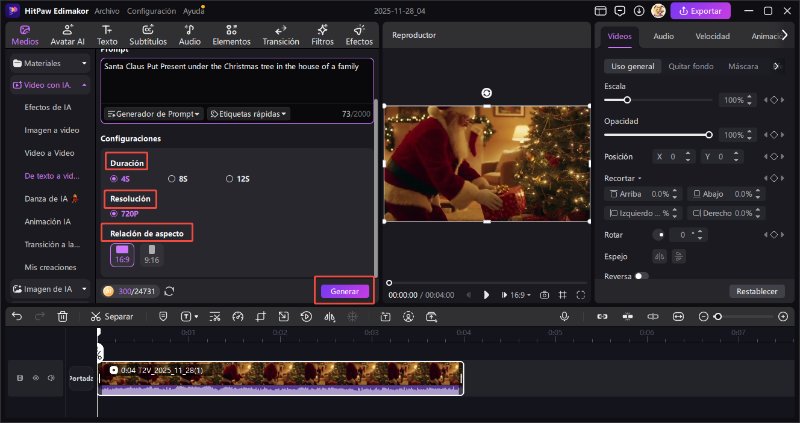
Task: Click the Exportar button
Action: tap(700, 11)
